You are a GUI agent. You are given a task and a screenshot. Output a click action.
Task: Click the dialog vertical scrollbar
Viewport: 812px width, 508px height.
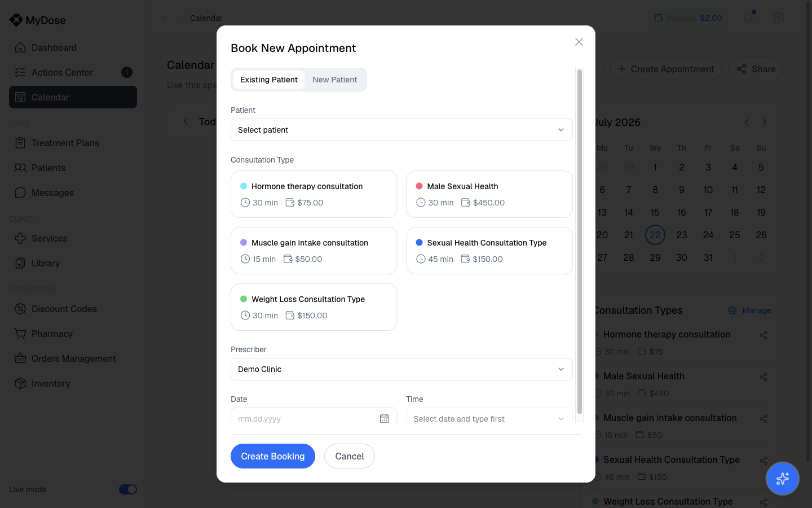pyautogui.click(x=579, y=243)
